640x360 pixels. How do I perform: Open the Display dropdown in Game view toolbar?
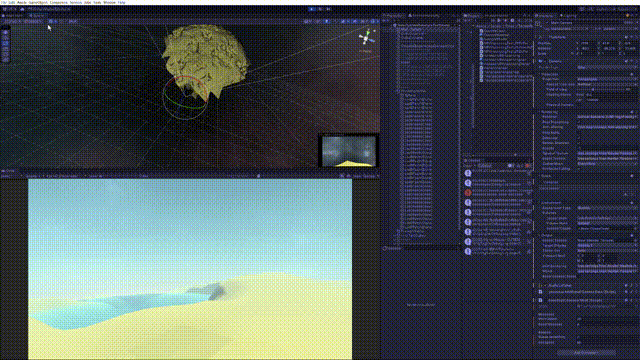tap(34, 176)
